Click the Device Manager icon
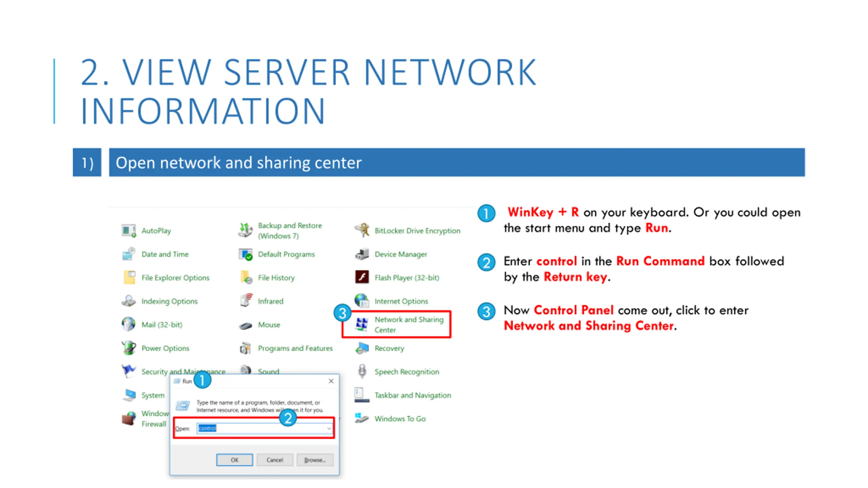Screen dimensions: 868x488 [362, 254]
